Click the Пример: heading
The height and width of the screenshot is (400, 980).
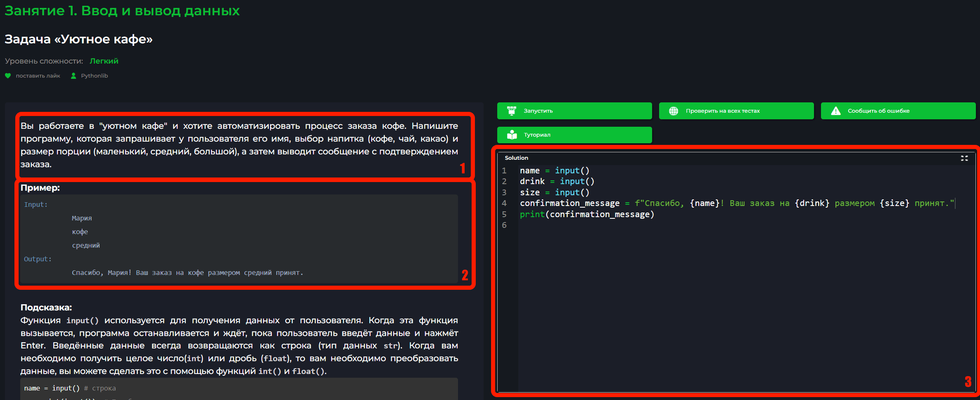(x=40, y=188)
